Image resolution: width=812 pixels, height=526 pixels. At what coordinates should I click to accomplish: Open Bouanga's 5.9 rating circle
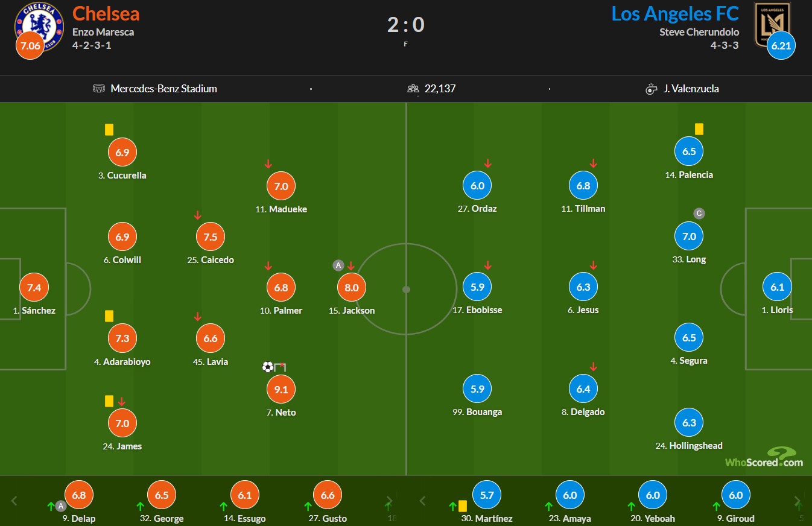[477, 389]
